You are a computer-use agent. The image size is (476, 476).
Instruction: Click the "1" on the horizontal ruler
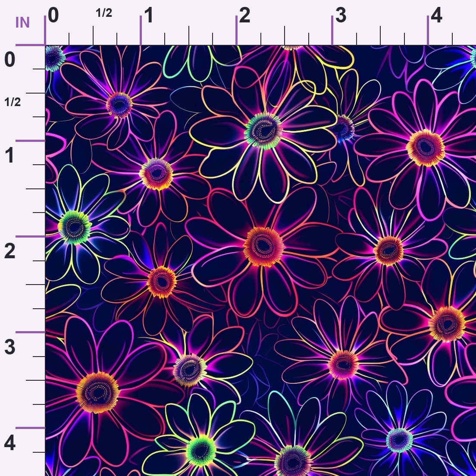coord(148,15)
